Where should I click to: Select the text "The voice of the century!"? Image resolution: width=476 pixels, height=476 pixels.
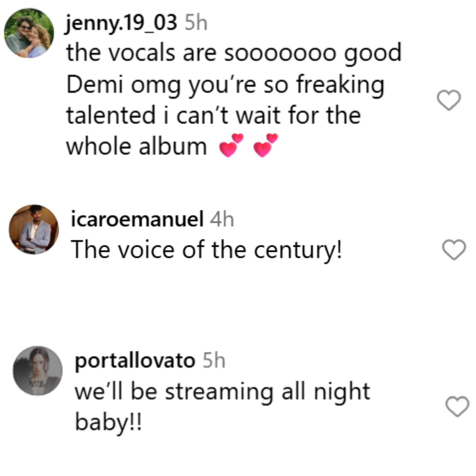[x=206, y=250]
